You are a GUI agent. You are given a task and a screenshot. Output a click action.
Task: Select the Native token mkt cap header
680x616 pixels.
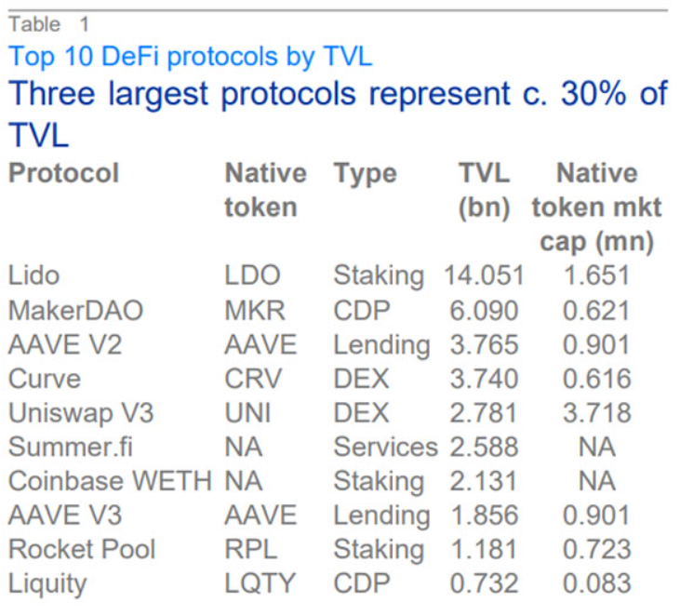click(x=596, y=208)
